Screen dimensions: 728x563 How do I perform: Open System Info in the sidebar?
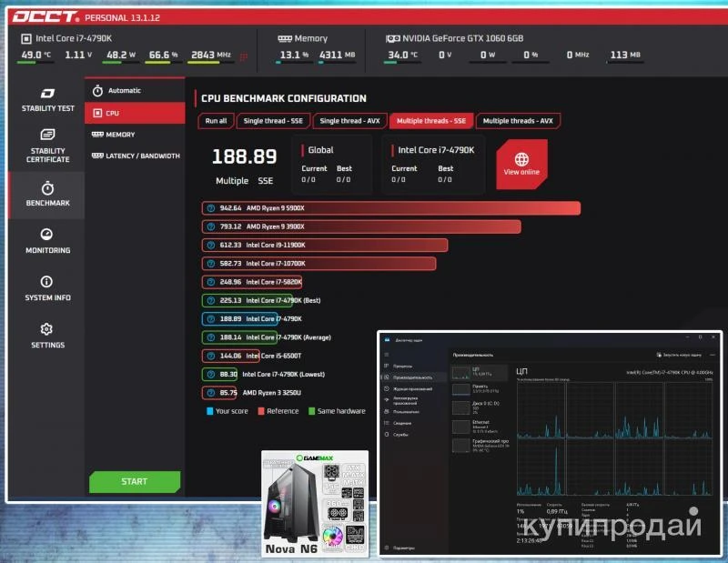click(47, 288)
